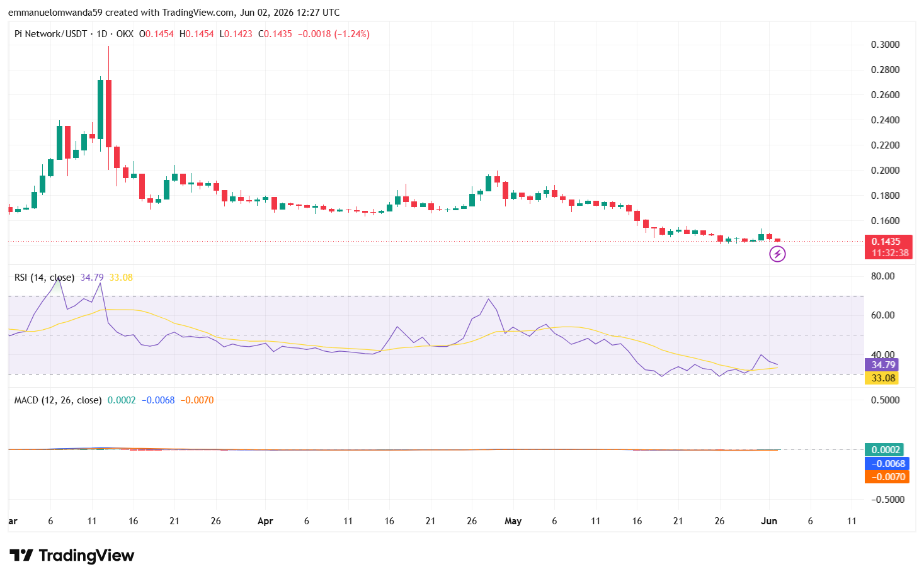Click the 0.1600 price axis label

(885, 221)
